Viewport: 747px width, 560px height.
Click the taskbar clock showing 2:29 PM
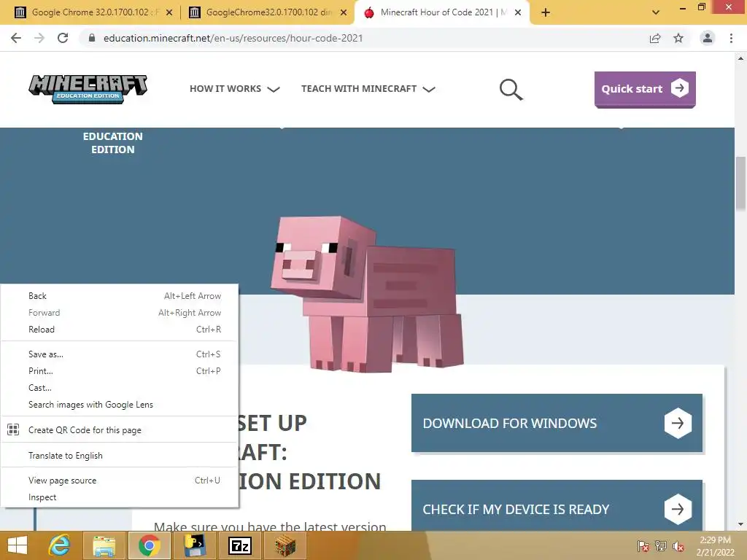[x=715, y=546]
